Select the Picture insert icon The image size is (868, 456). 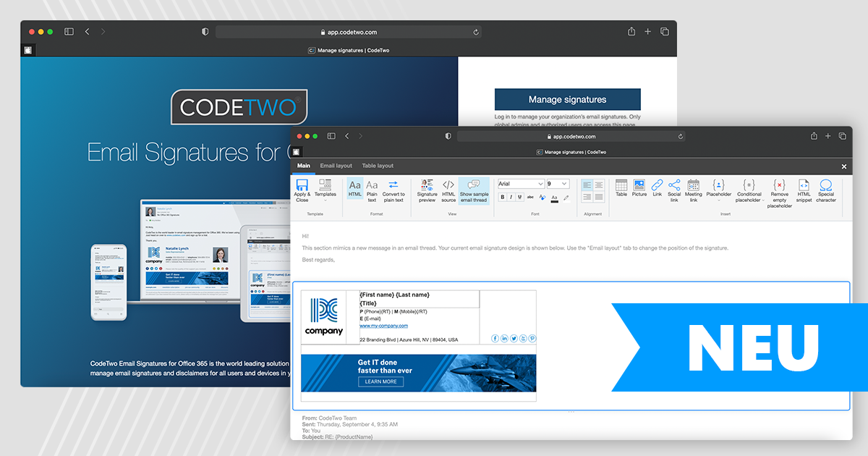point(639,185)
